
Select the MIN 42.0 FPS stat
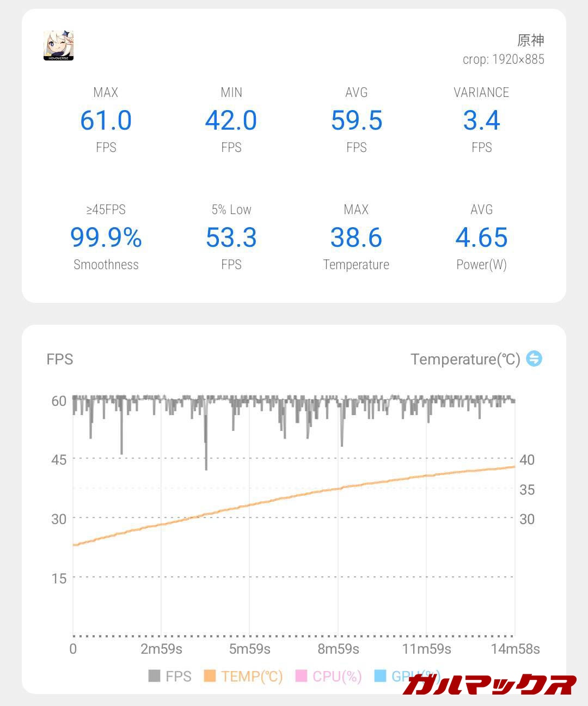click(231, 120)
